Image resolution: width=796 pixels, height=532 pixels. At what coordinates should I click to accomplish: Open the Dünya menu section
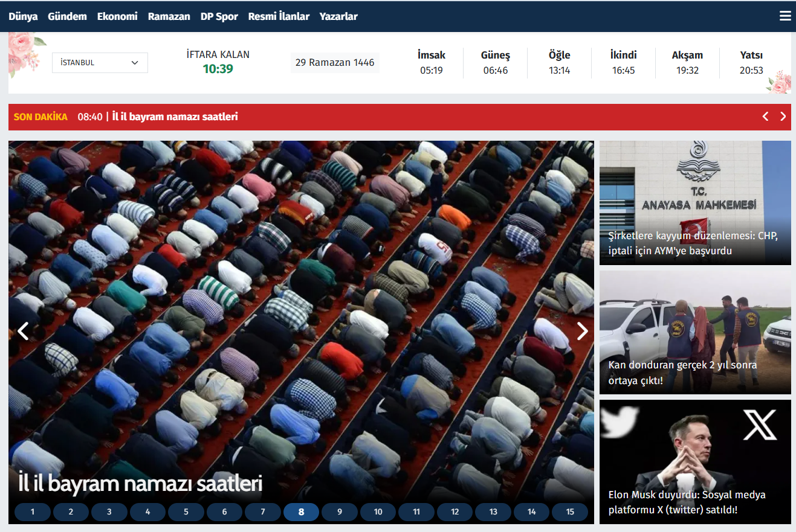pos(23,16)
